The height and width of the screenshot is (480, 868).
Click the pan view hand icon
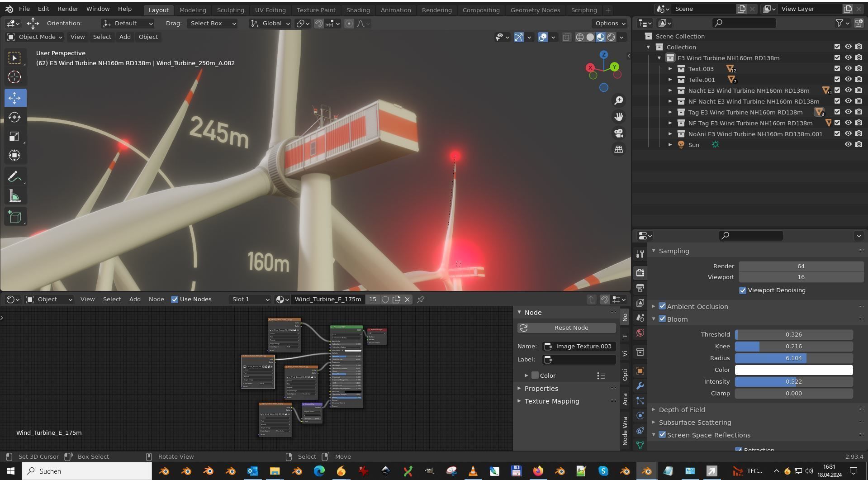pos(618,117)
